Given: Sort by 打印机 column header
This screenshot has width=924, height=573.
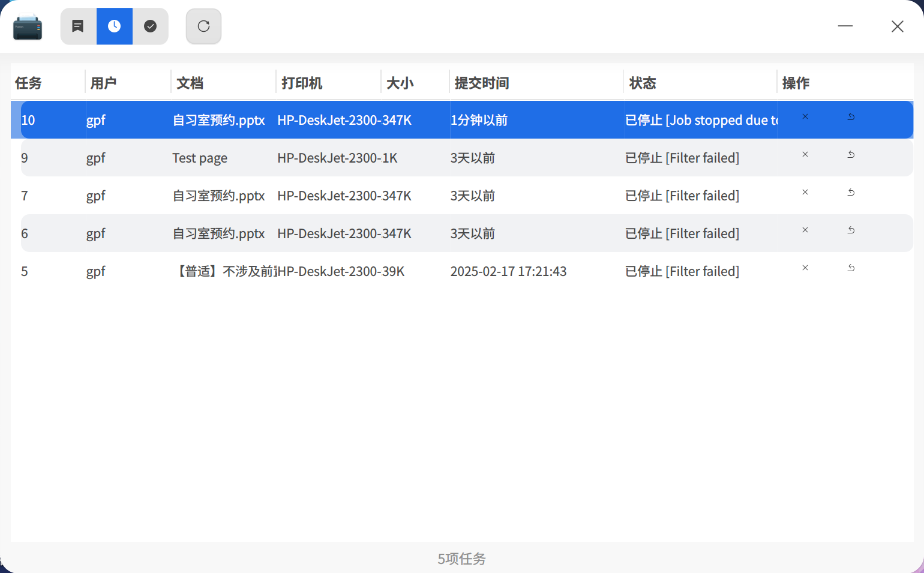Looking at the screenshot, I should click(328, 83).
